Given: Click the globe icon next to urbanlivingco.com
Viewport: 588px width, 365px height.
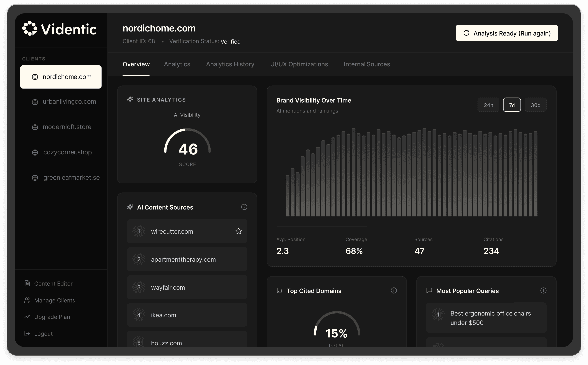Looking at the screenshot, I should tap(35, 102).
